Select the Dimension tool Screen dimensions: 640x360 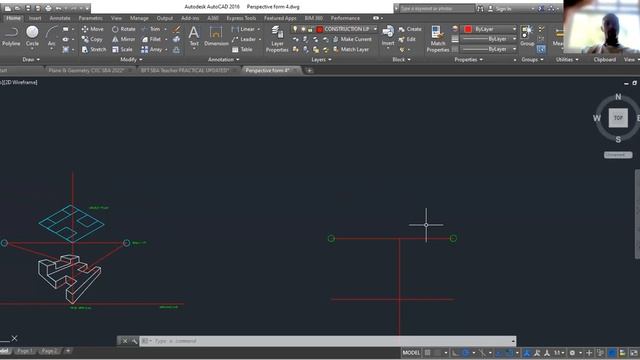pyautogui.click(x=216, y=36)
